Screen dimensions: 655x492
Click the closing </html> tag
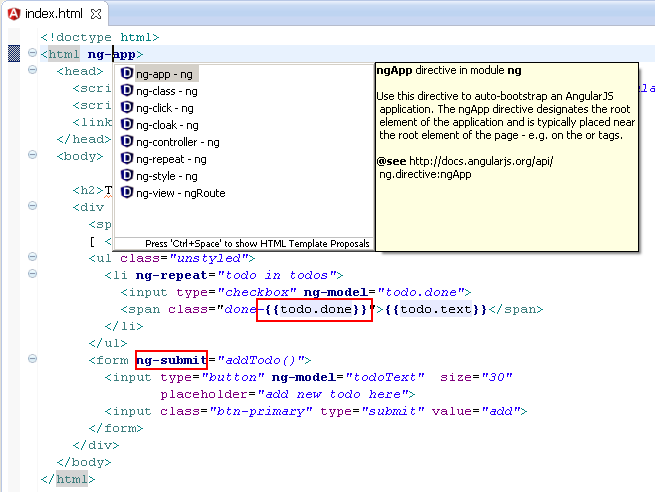[68, 479]
